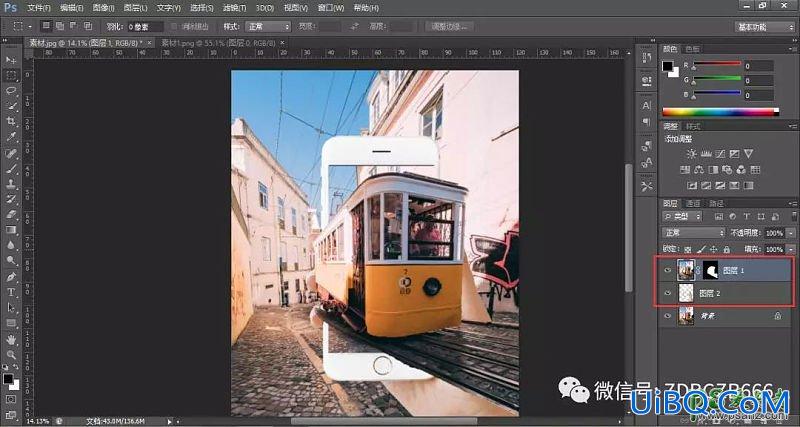Click the 羽化 feather input field
Image resolution: width=800 pixels, height=427 pixels.
(x=145, y=27)
